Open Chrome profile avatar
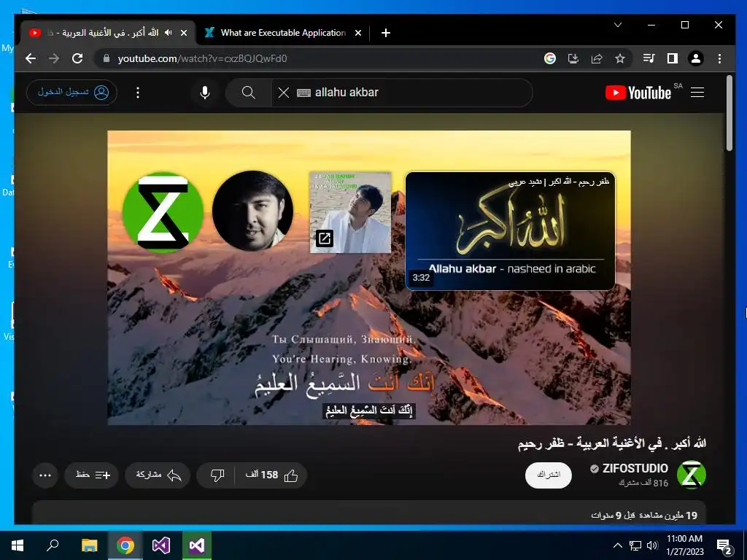The height and width of the screenshot is (560, 747). (695, 58)
